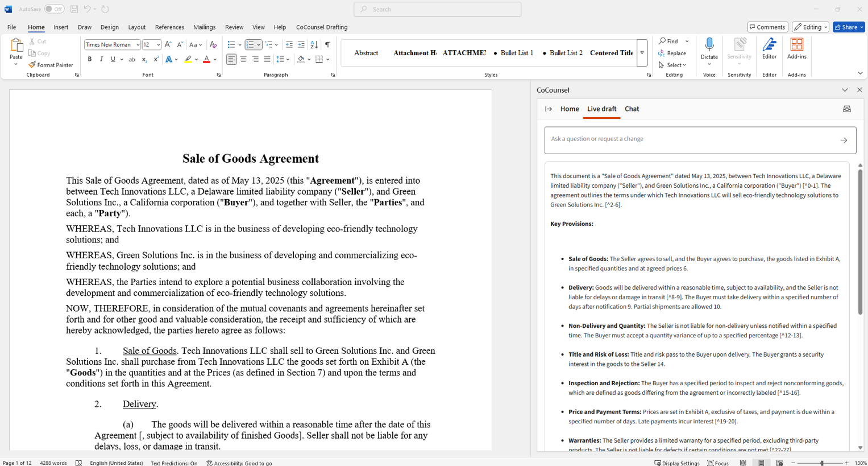Screen dimensions: 868x466
Task: Open the Editor proofing tool
Action: point(769,48)
